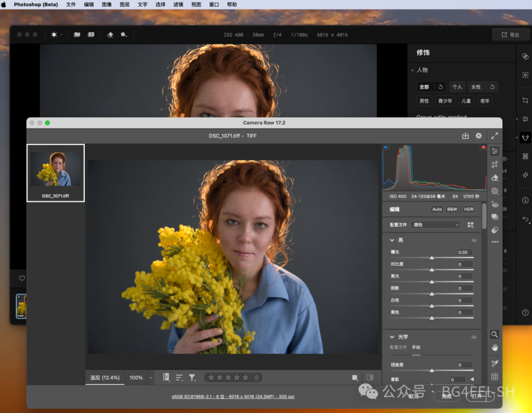
Task: Switch to the 配置文件 tab under 光学
Action: [x=399, y=347]
